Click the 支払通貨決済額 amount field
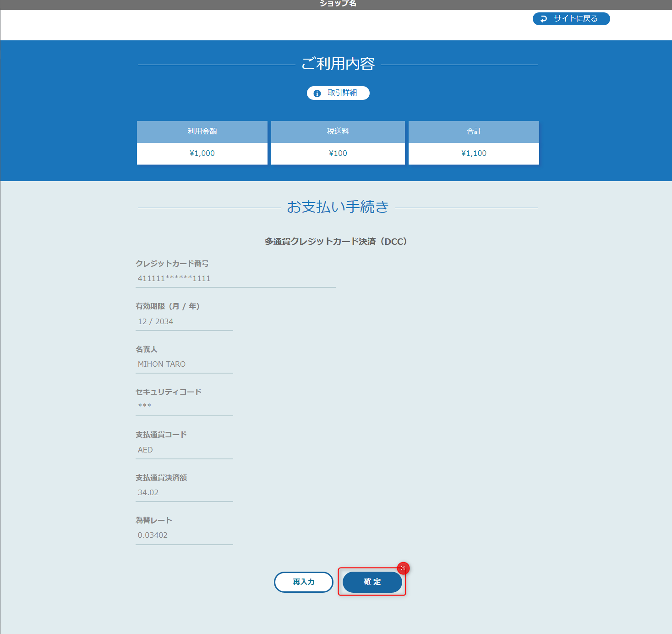672x634 pixels. pyautogui.click(x=184, y=492)
